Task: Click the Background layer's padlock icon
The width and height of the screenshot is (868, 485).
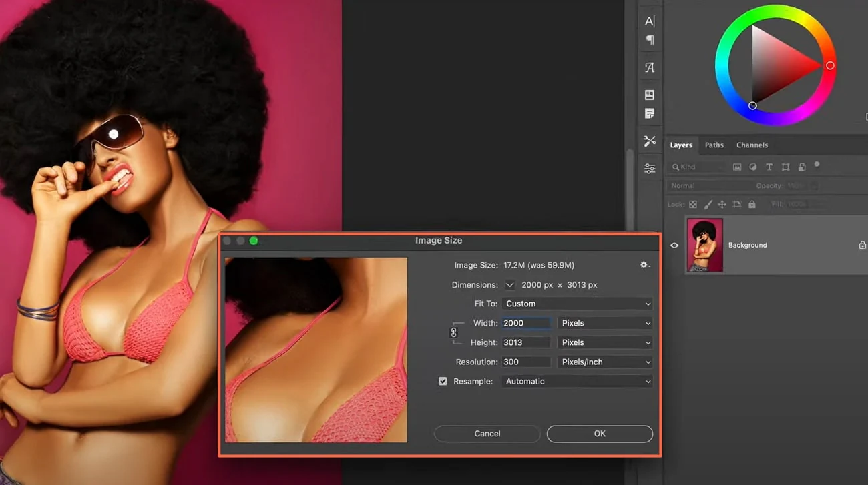Action: (x=862, y=245)
